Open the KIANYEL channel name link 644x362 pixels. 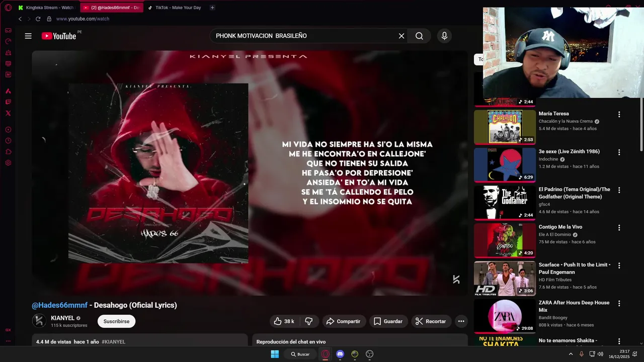pyautogui.click(x=62, y=318)
